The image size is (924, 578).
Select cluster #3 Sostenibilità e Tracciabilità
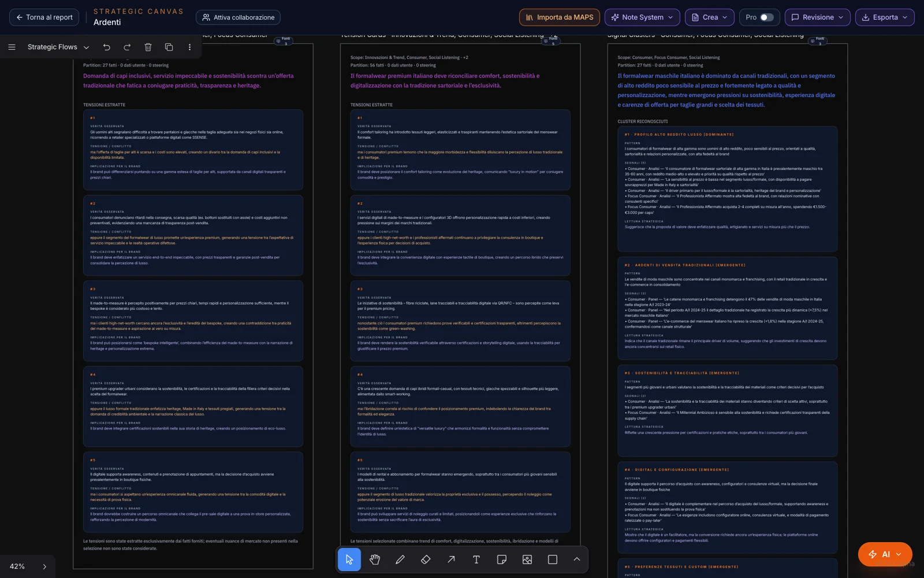tap(728, 410)
